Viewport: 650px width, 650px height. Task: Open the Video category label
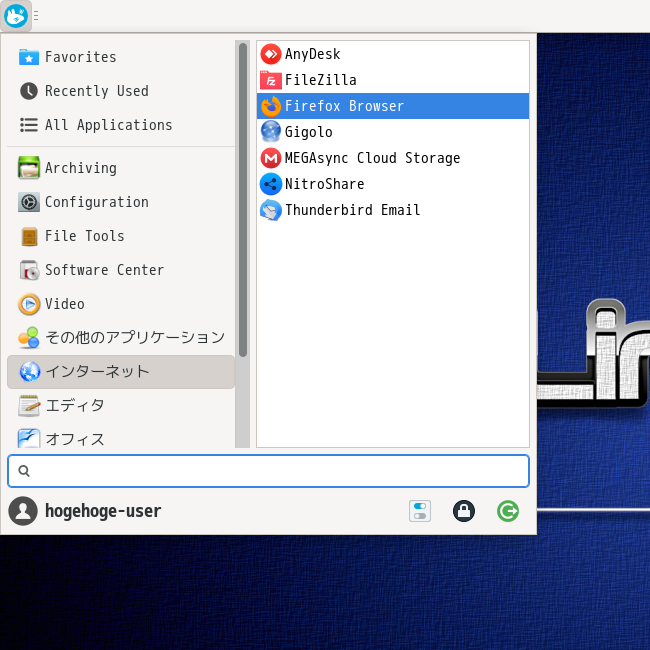coord(65,304)
